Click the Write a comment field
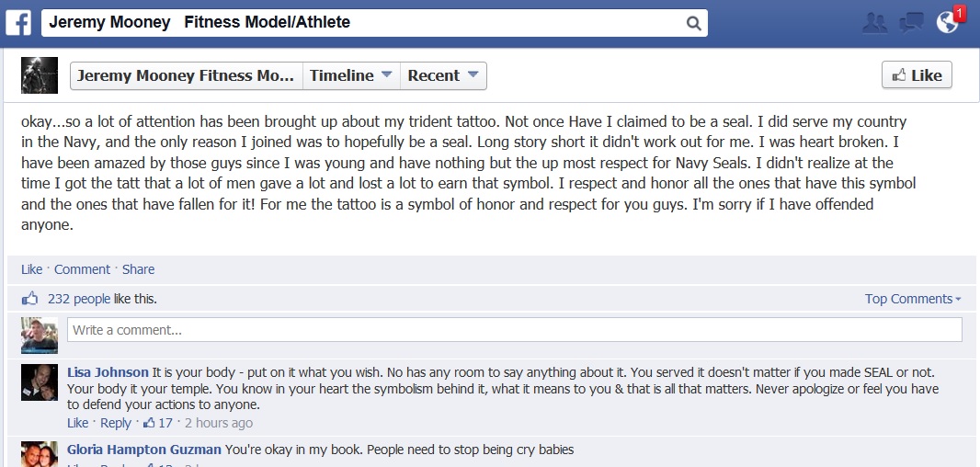 [x=515, y=330]
